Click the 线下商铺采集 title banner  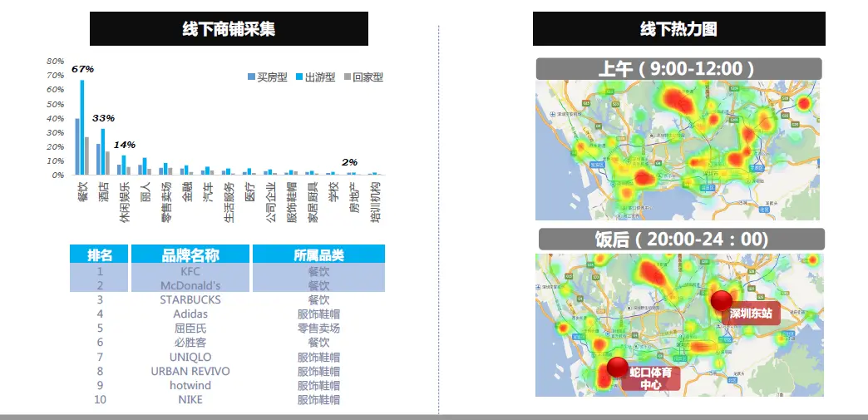pos(229,29)
